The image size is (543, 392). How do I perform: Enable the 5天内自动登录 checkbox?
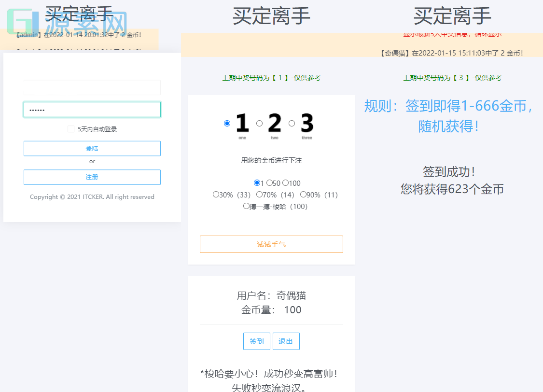(x=70, y=128)
